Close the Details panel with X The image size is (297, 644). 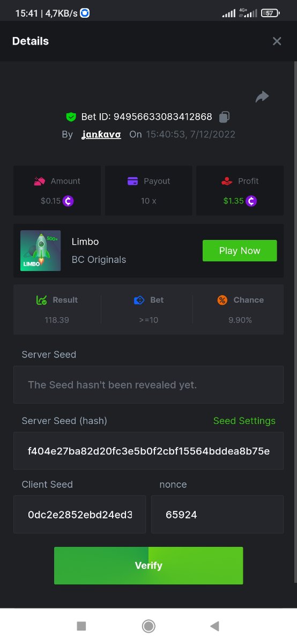coord(277,41)
